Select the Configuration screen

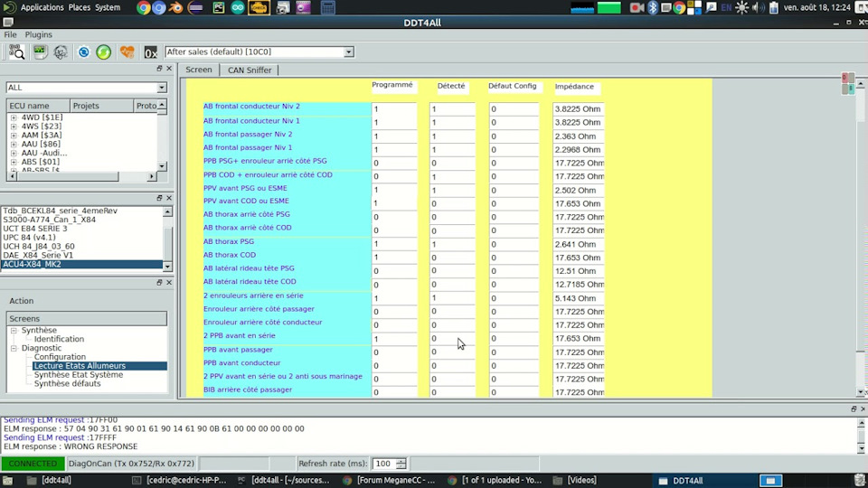click(x=60, y=357)
